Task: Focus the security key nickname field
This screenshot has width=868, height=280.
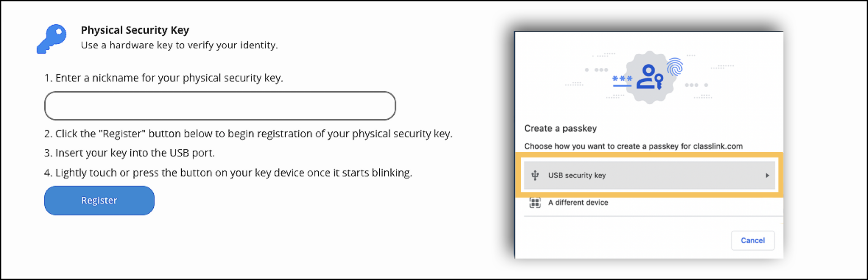Action: (220, 106)
